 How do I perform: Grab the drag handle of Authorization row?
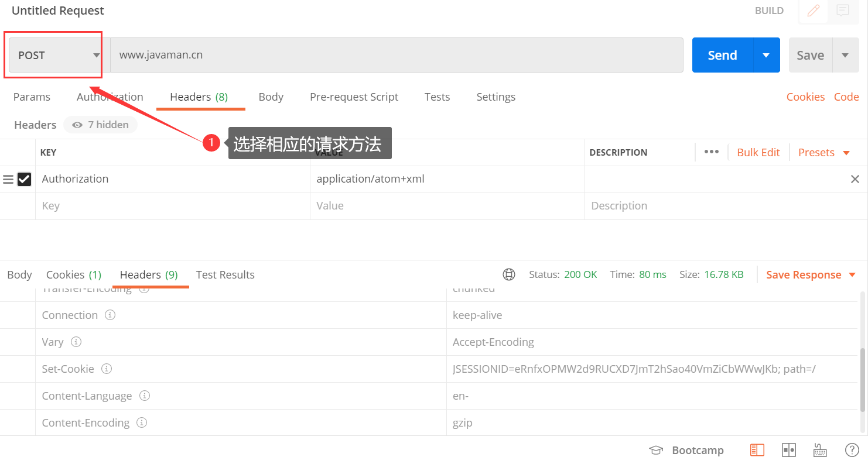click(x=8, y=179)
